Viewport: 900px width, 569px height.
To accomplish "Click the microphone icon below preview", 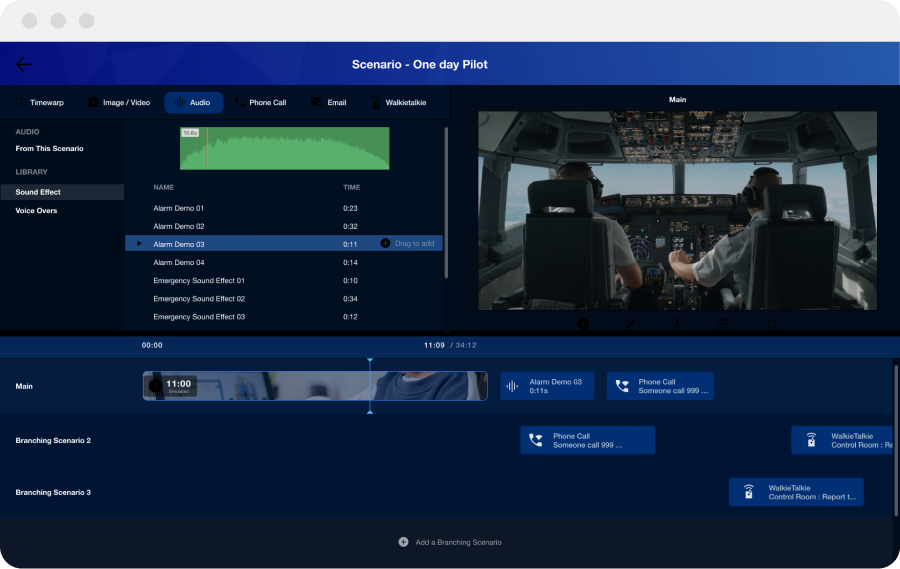I will click(x=677, y=324).
